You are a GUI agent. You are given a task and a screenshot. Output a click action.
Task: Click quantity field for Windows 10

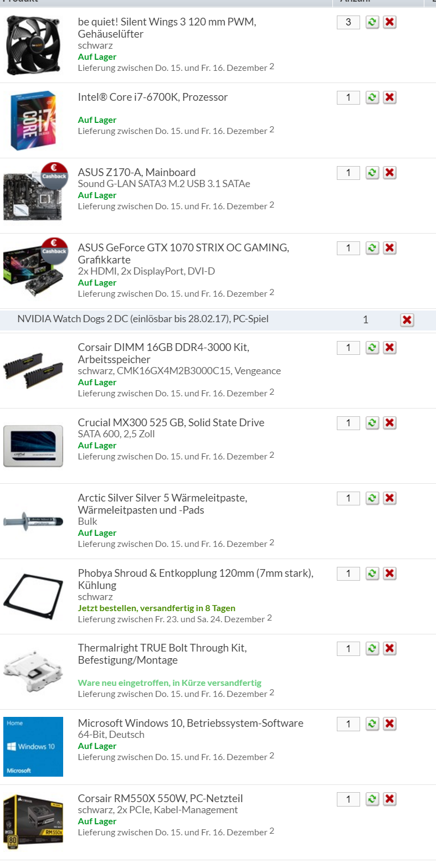pyautogui.click(x=348, y=724)
